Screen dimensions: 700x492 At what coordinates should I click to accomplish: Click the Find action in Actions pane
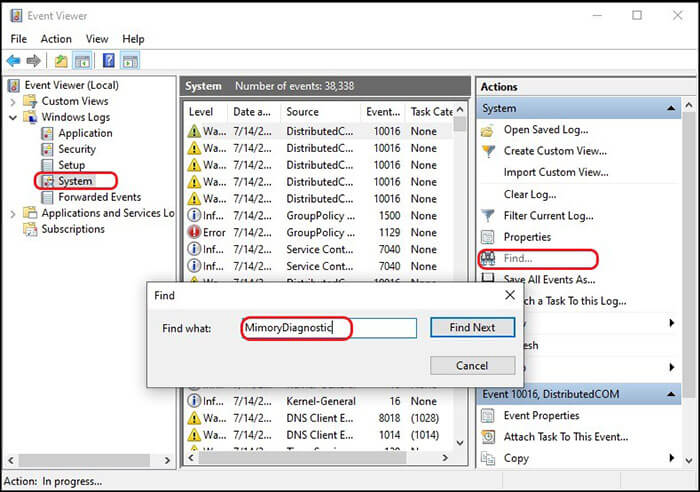(518, 259)
